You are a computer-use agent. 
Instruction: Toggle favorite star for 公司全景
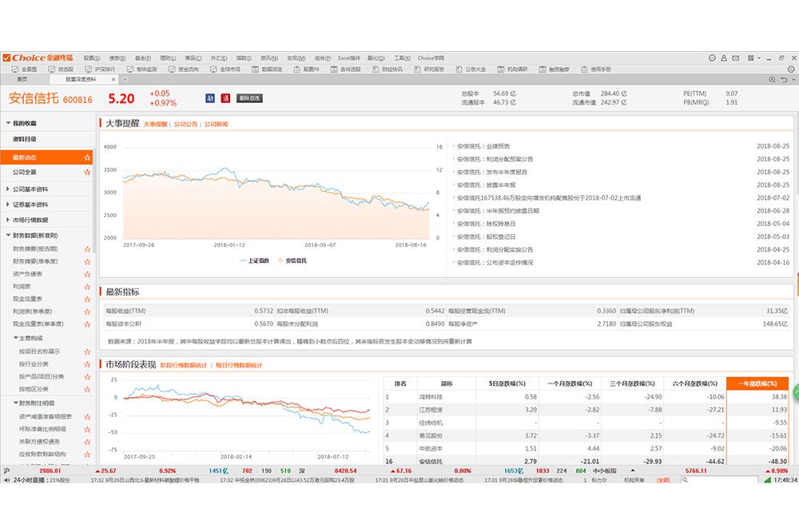(x=87, y=173)
